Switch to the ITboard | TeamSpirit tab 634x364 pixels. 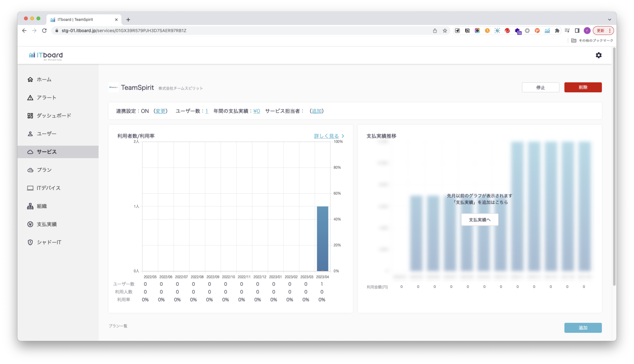tap(75, 19)
